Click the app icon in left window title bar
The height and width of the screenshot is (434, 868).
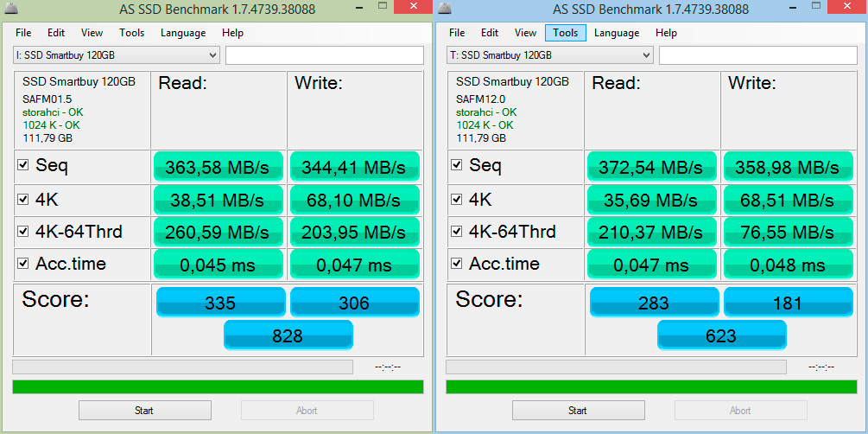click(x=10, y=9)
